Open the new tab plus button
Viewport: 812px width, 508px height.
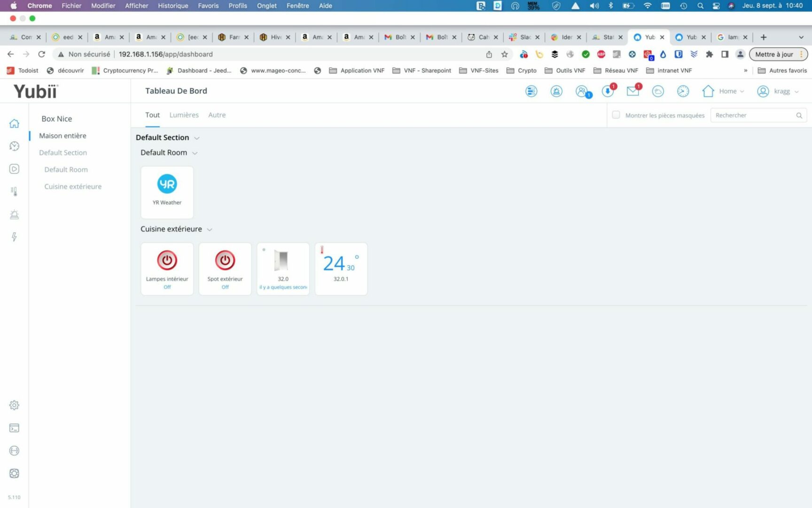763,37
